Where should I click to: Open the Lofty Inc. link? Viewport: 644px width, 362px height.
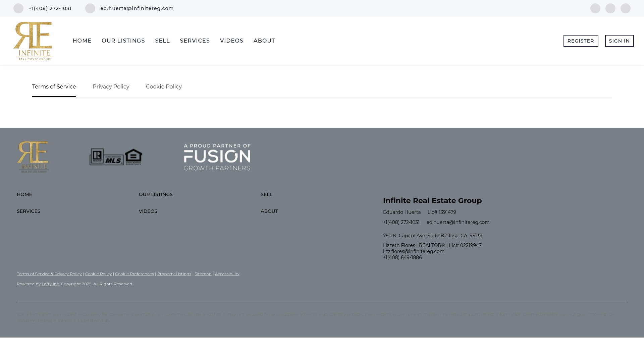click(51, 284)
